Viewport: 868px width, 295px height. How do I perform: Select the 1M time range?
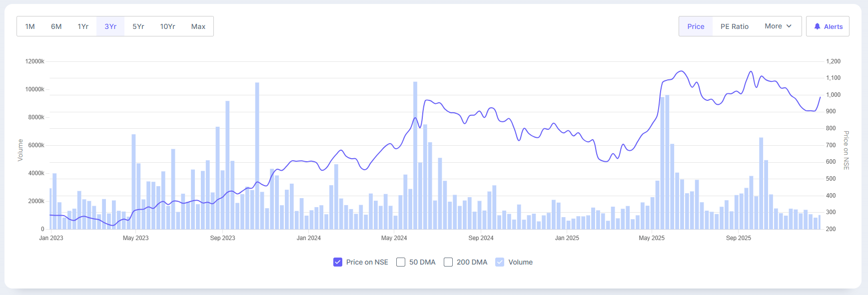pos(30,26)
